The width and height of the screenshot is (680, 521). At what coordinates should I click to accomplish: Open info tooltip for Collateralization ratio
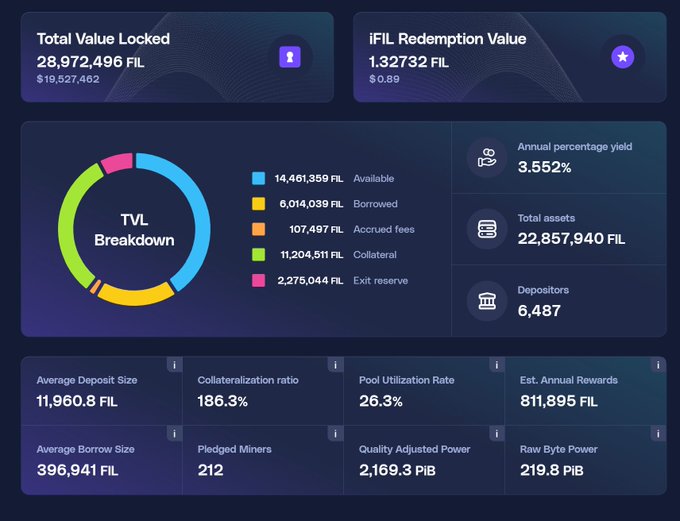(x=335, y=365)
